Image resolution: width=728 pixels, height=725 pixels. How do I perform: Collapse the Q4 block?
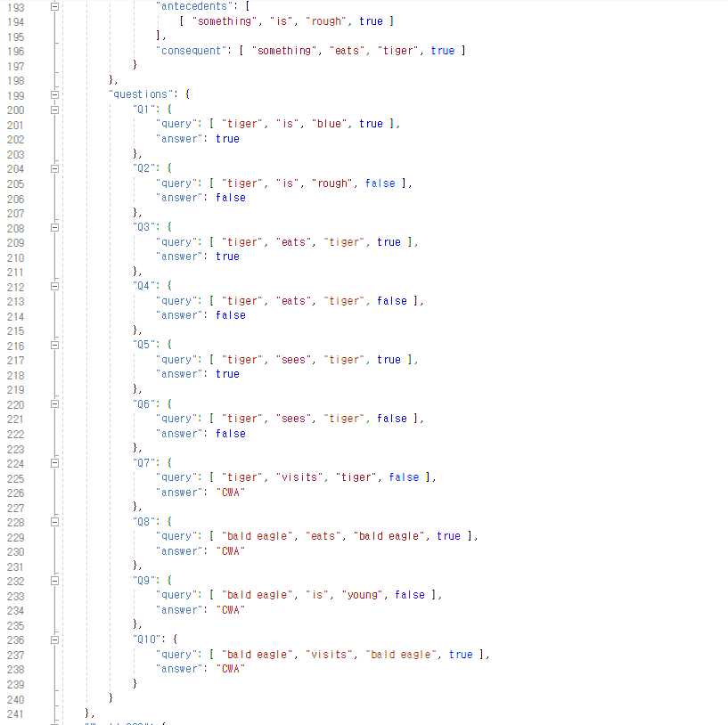click(54, 285)
